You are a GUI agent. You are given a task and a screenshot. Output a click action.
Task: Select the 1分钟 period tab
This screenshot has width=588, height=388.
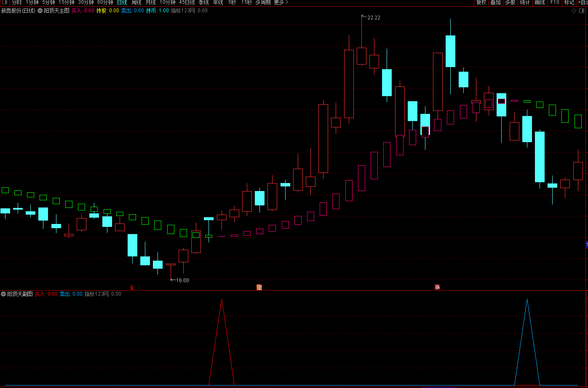[32, 3]
